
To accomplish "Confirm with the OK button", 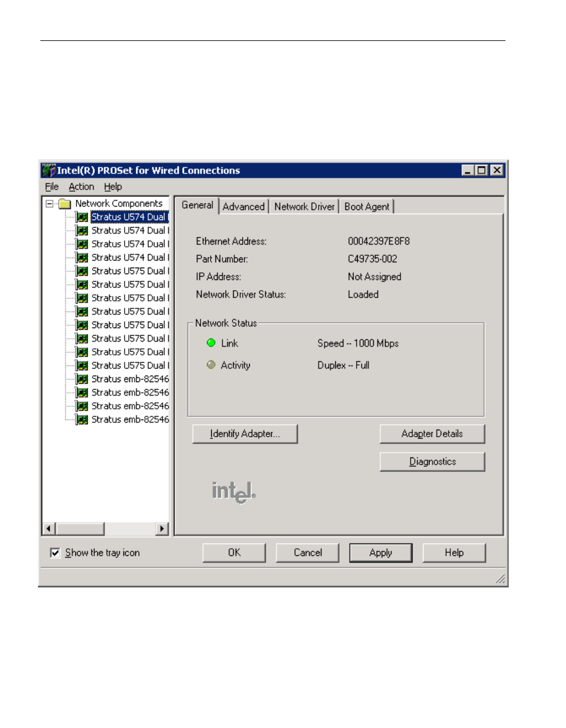I will [x=234, y=553].
